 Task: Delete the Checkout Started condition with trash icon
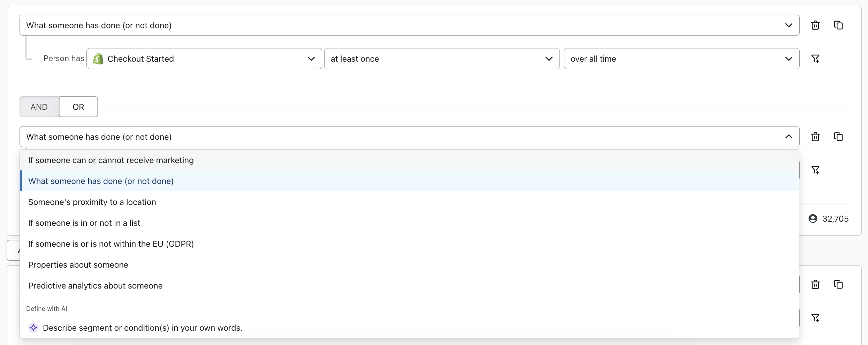click(815, 25)
